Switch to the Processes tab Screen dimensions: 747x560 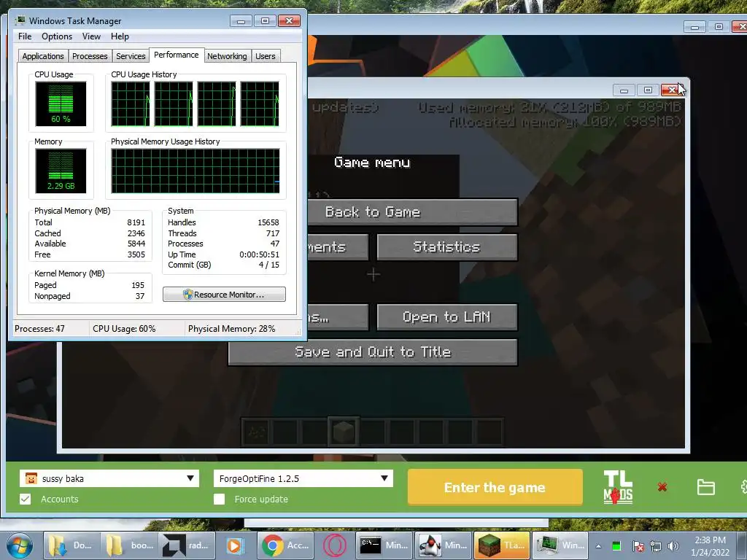[x=90, y=56]
